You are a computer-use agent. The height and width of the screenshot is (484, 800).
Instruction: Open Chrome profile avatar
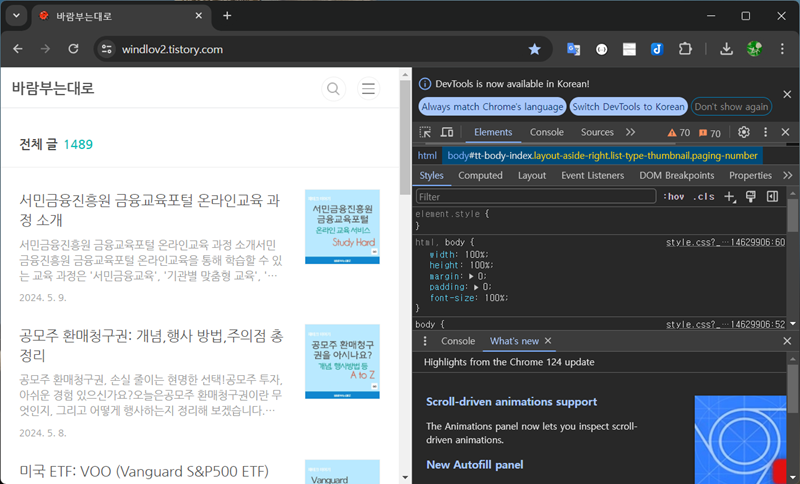pos(754,49)
